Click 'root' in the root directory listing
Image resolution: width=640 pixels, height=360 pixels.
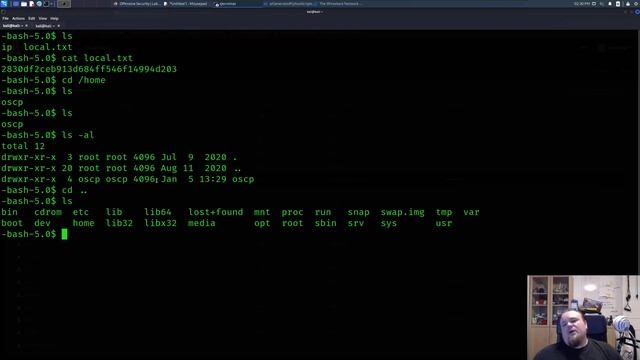[x=292, y=223]
